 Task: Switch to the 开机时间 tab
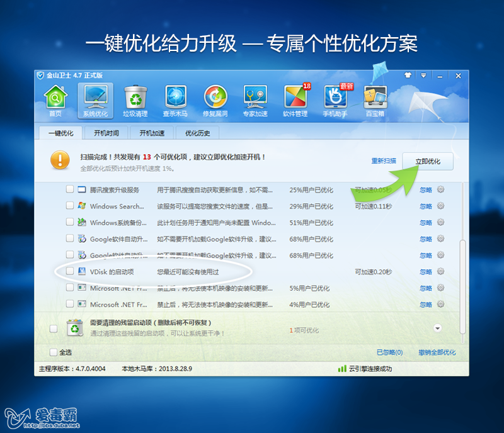click(x=105, y=133)
